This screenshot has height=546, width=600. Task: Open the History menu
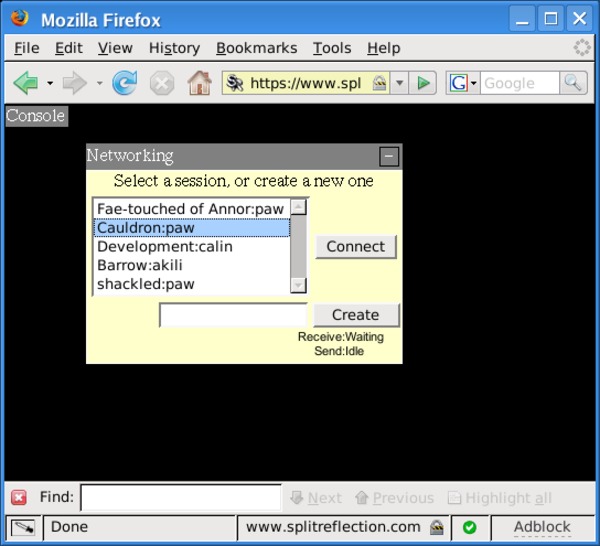click(x=174, y=48)
